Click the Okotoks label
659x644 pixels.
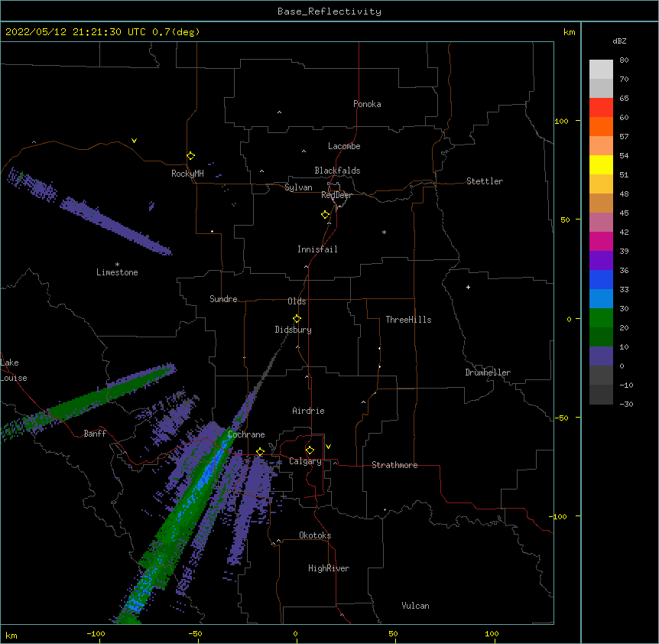pyautogui.click(x=315, y=535)
